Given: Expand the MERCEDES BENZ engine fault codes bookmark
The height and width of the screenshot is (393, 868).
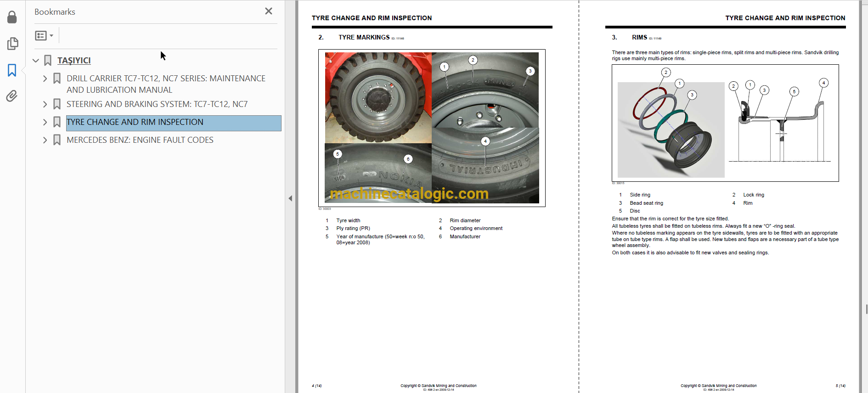Looking at the screenshot, I should [45, 140].
